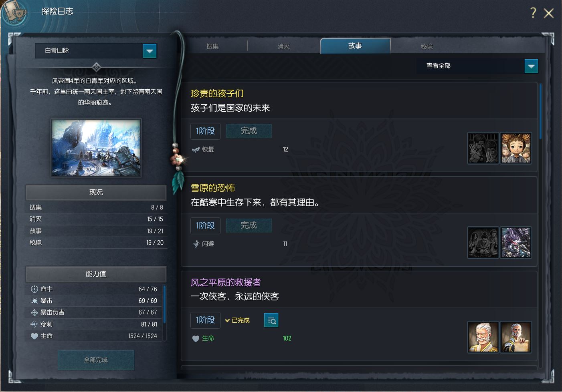The height and width of the screenshot is (392, 562).
Task: Click the adventure journal trophy icon
Action: coord(15,13)
